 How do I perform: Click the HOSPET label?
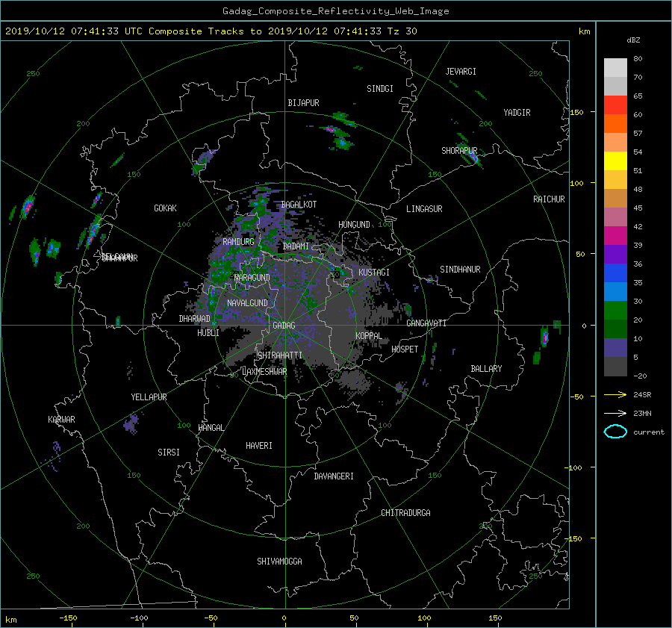coord(405,349)
